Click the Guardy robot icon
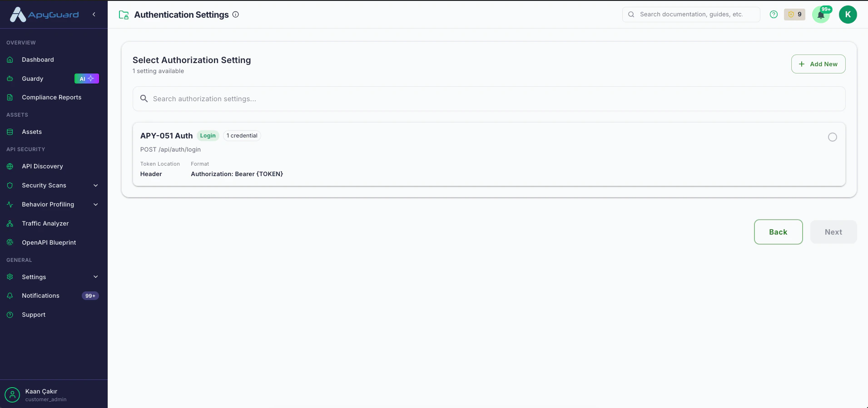The height and width of the screenshot is (408, 868). [x=10, y=79]
